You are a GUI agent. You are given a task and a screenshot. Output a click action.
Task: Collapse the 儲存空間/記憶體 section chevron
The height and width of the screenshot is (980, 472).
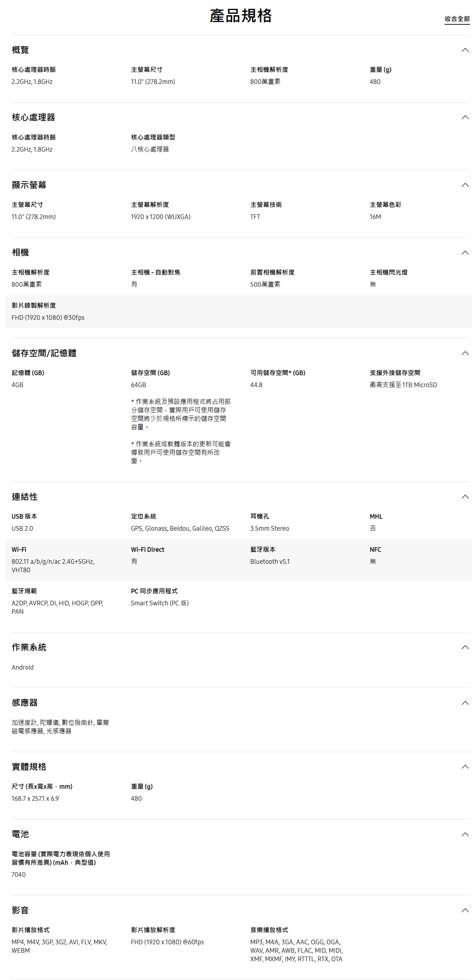point(465,353)
